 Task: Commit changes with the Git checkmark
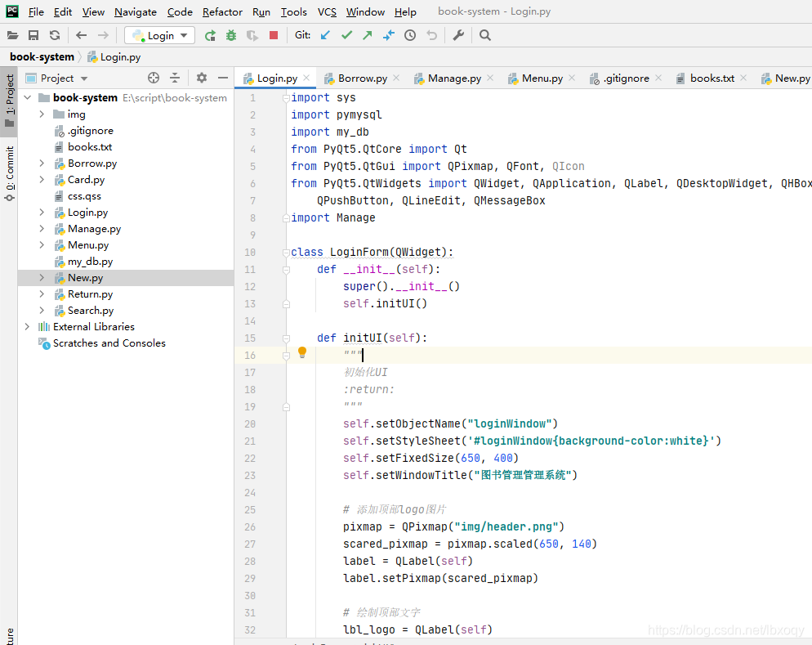[x=346, y=35]
